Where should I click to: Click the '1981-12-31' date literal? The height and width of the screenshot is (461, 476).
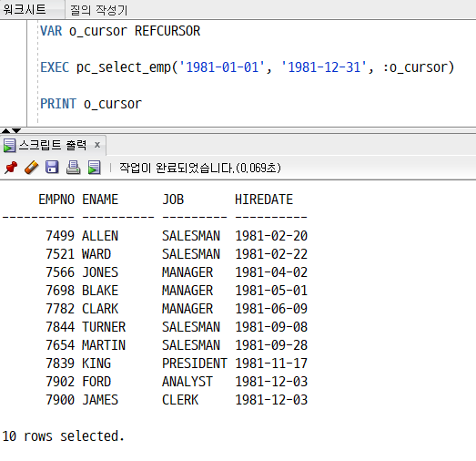[x=324, y=67]
